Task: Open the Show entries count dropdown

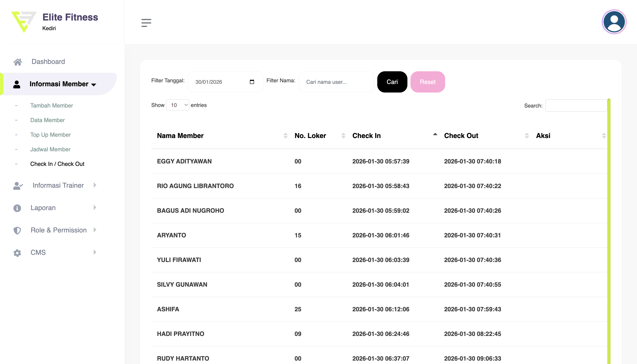Action: tap(178, 105)
